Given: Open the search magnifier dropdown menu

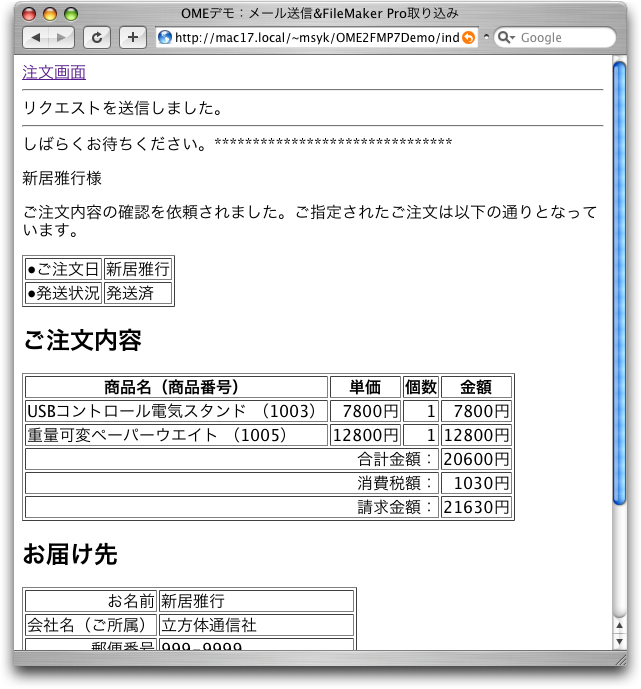Looking at the screenshot, I should pyautogui.click(x=505, y=38).
